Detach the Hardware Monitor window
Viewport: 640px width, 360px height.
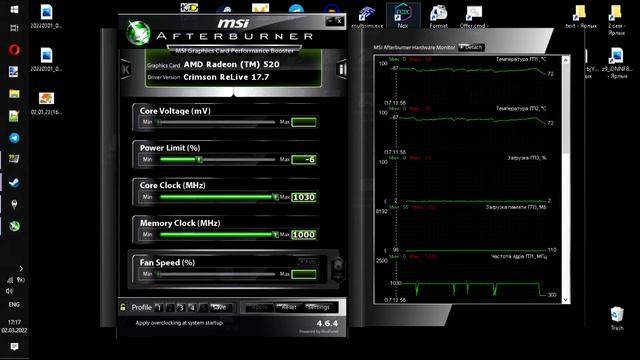471,47
